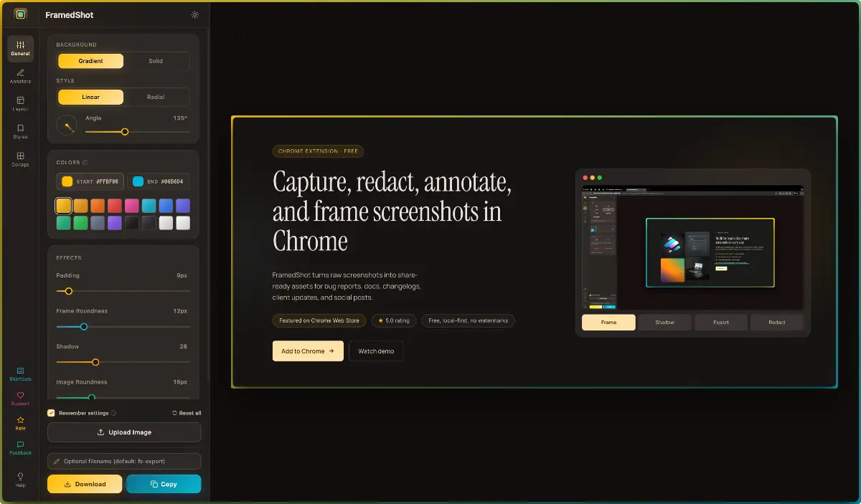Open the Annotate panel in sidebar
Viewport: 861px width, 504px height.
pos(19,76)
